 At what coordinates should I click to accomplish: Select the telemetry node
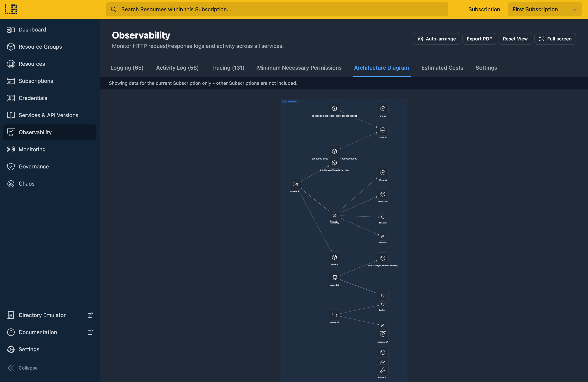point(334,216)
